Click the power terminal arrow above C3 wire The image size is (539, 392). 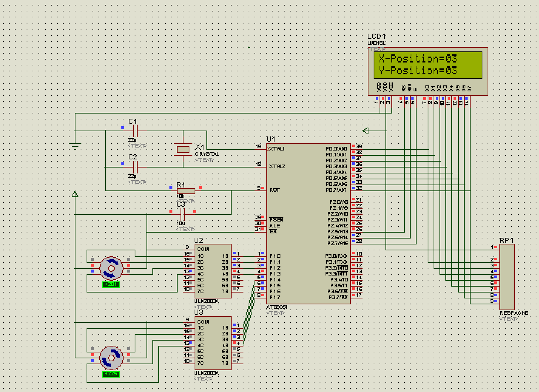pyautogui.click(x=75, y=194)
